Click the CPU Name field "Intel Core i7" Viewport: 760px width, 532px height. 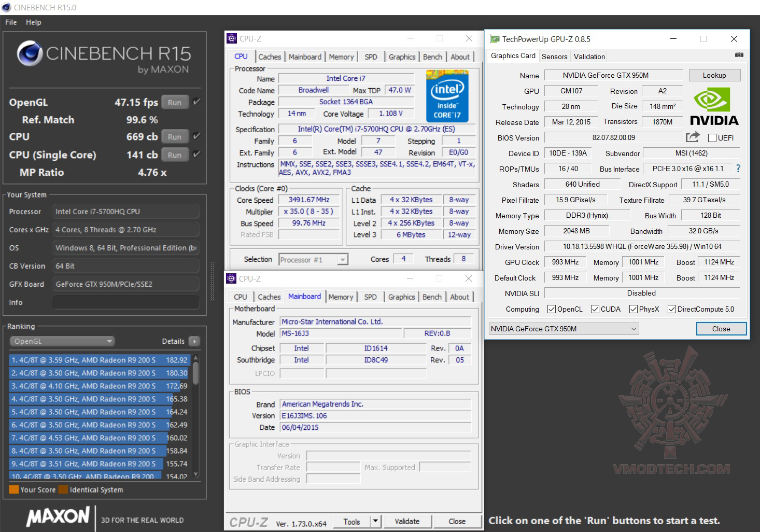point(346,78)
